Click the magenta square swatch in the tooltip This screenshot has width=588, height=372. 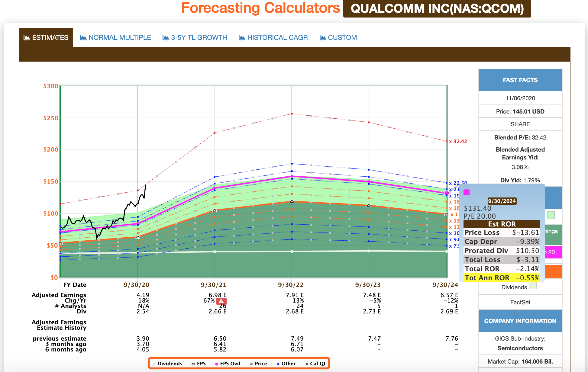(x=467, y=192)
